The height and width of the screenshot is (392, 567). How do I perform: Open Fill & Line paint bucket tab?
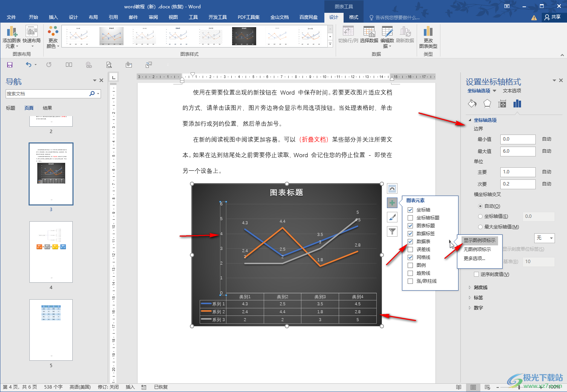[x=472, y=104]
